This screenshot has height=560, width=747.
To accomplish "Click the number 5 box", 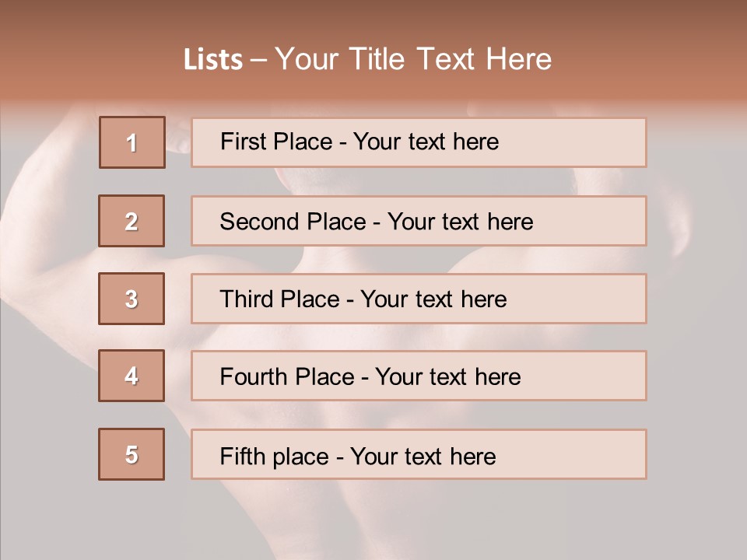I will click(x=132, y=454).
